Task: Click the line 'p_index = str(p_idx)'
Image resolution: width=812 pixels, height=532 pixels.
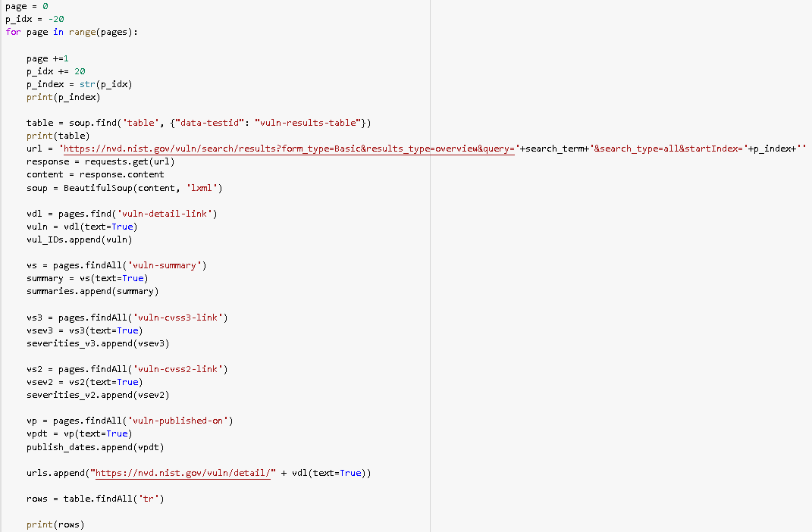Action: click(x=80, y=84)
